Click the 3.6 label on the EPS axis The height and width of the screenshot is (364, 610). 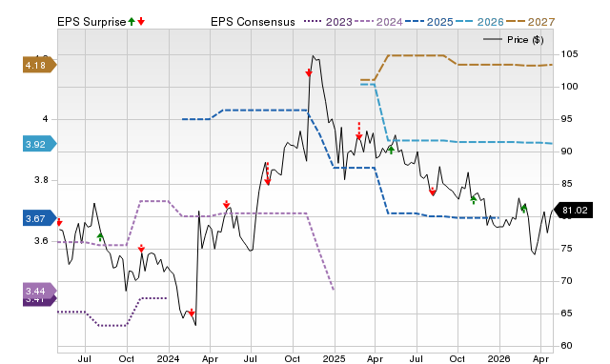[41, 241]
